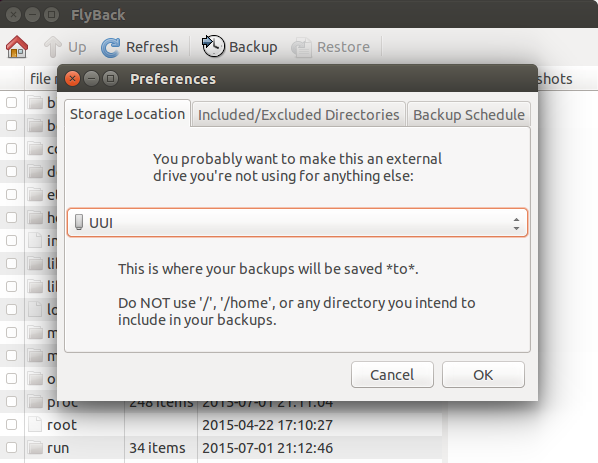Close the Preferences dialog window
Viewport: 598px width, 463px height.
pos(72,79)
